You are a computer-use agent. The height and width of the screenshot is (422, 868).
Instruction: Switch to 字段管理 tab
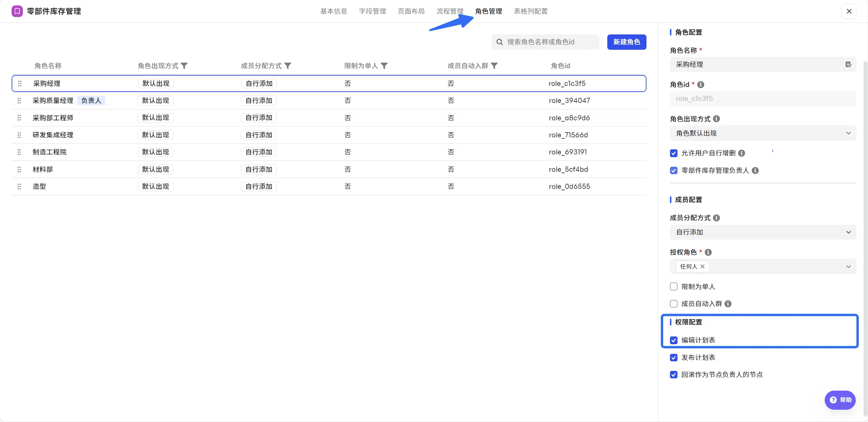[372, 11]
